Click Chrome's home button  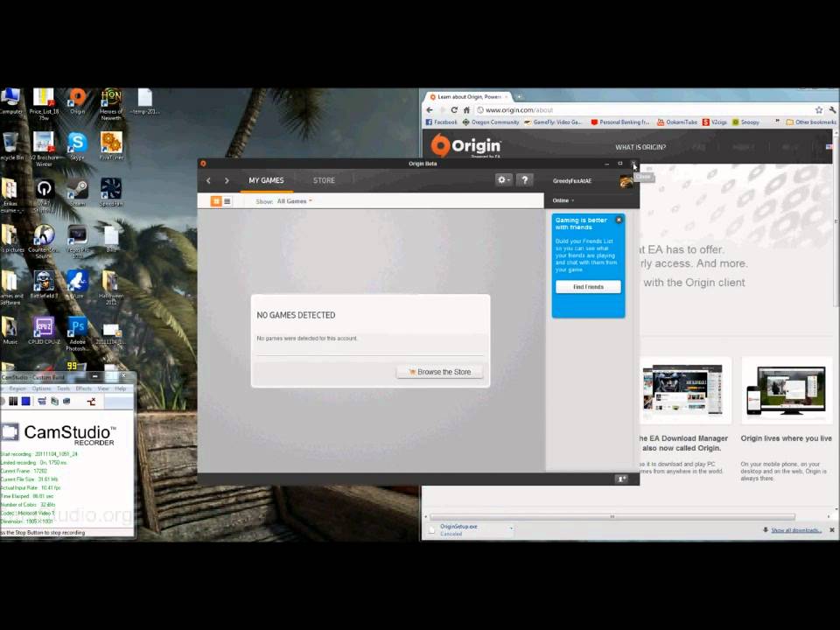pyautogui.click(x=466, y=110)
